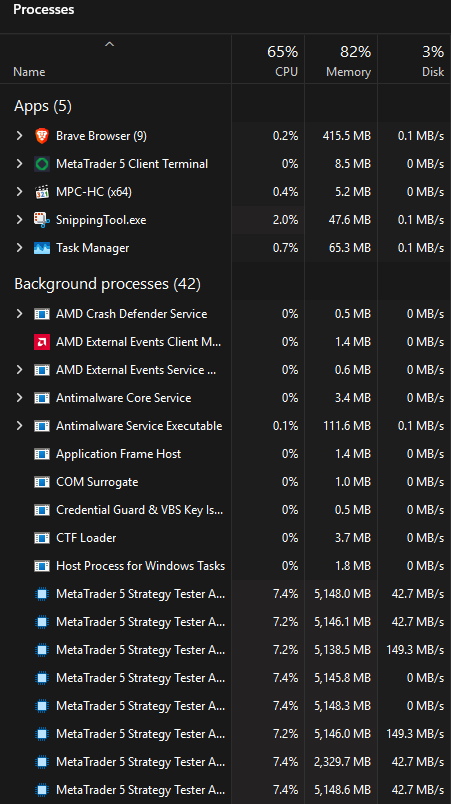
Task: Select the Host Process for Windows Tasks row
Action: (226, 566)
